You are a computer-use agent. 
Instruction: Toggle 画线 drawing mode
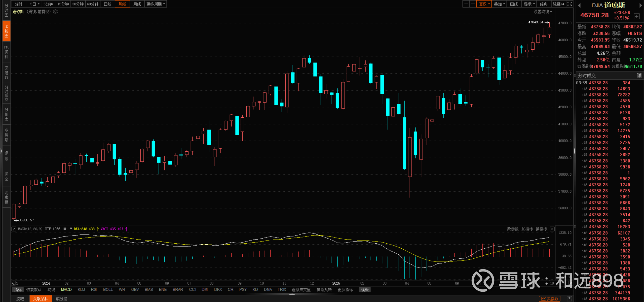pos(514,4)
